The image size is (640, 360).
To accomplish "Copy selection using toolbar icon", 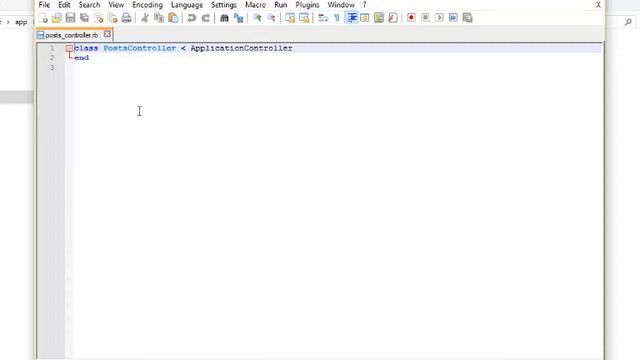I will [159, 18].
